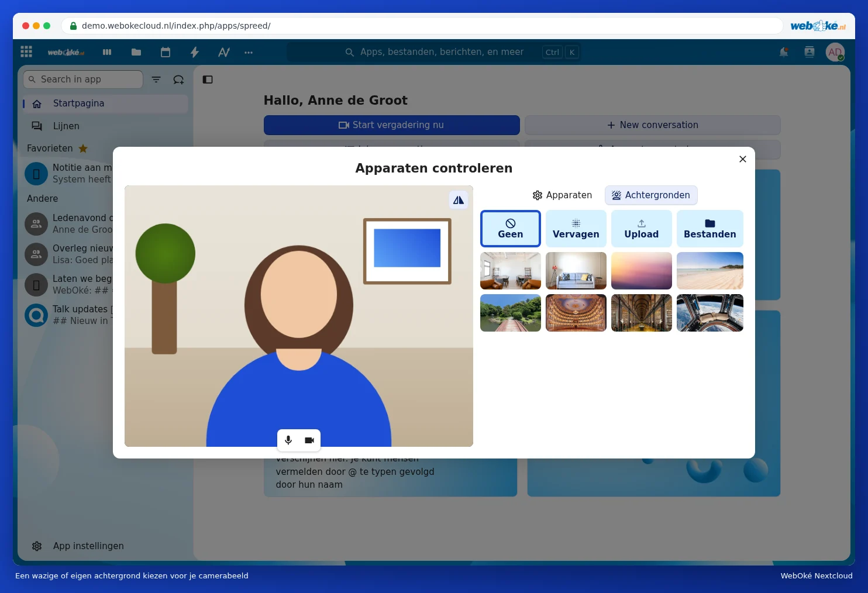The image size is (868, 593).
Task: Open the app grid menu
Action: 26,52
